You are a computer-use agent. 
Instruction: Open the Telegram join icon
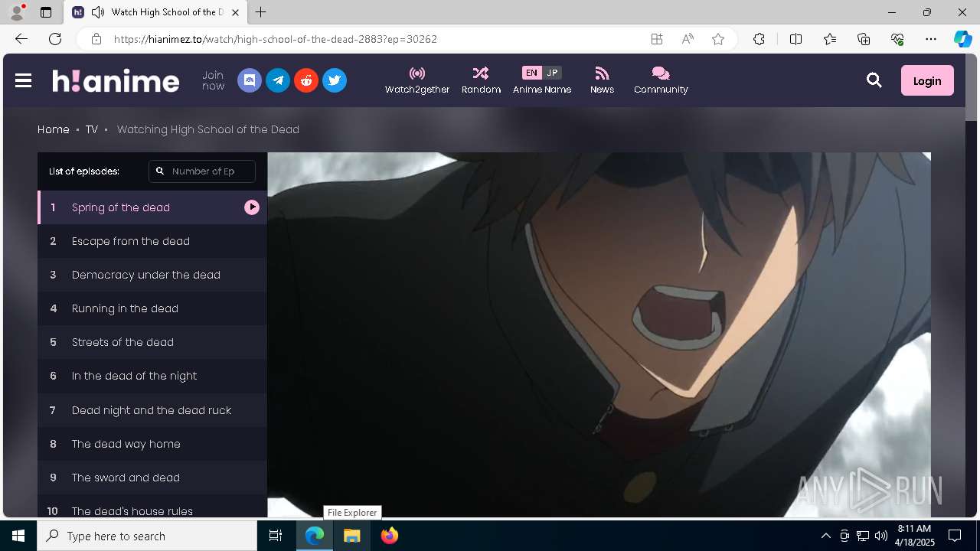click(278, 80)
